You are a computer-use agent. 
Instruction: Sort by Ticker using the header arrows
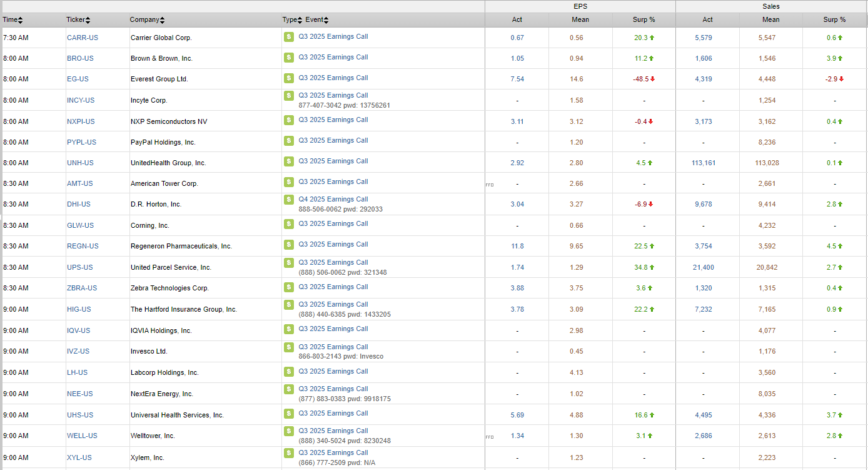(x=88, y=20)
